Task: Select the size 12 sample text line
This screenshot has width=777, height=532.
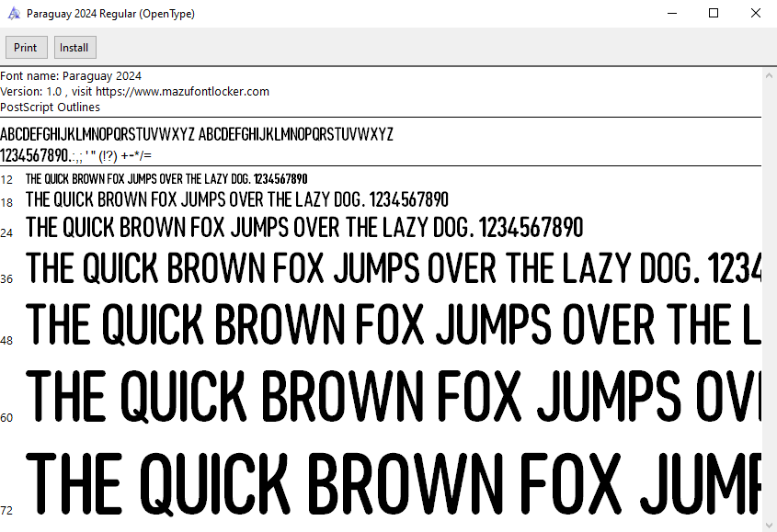Action: (x=166, y=178)
